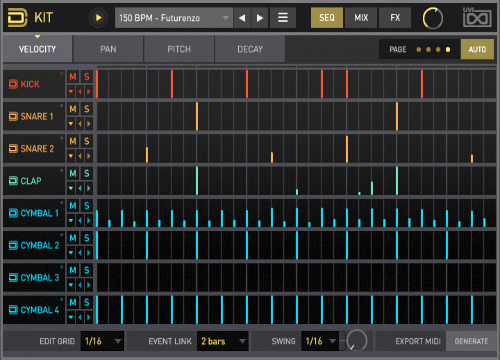Open the CYMBAL 4 track dropdown arrow
The width and height of the screenshot is (500, 360).
pos(71,317)
